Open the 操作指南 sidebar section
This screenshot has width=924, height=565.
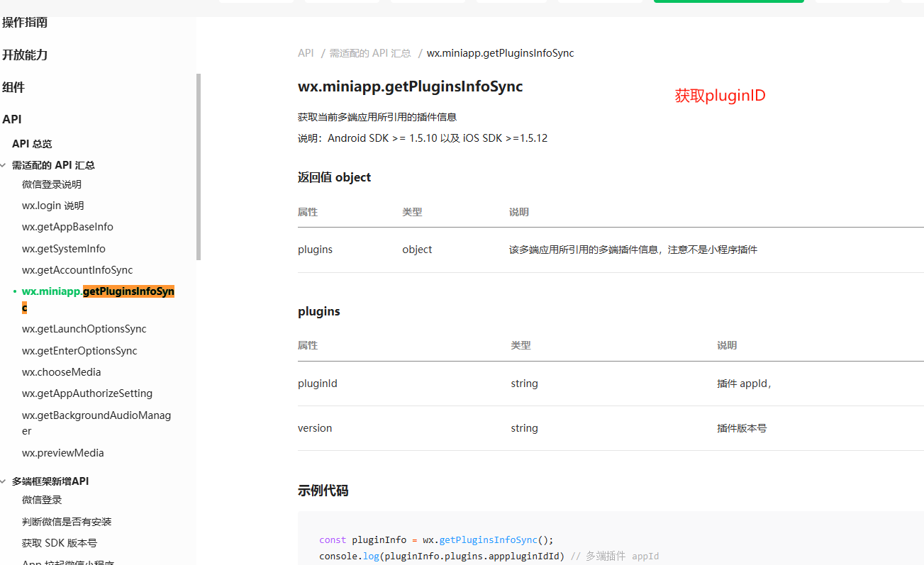[x=25, y=23]
